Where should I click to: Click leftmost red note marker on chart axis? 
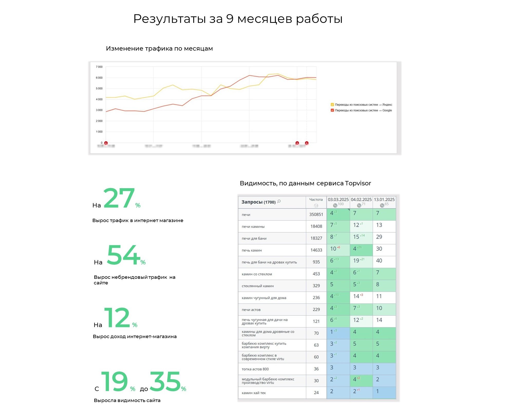106,143
